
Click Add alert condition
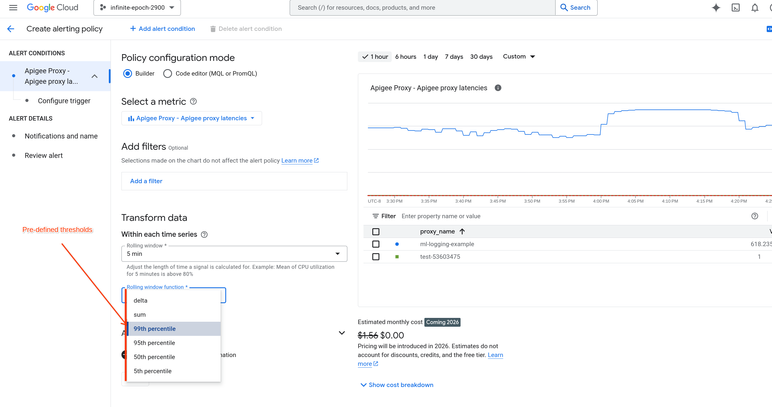point(162,29)
